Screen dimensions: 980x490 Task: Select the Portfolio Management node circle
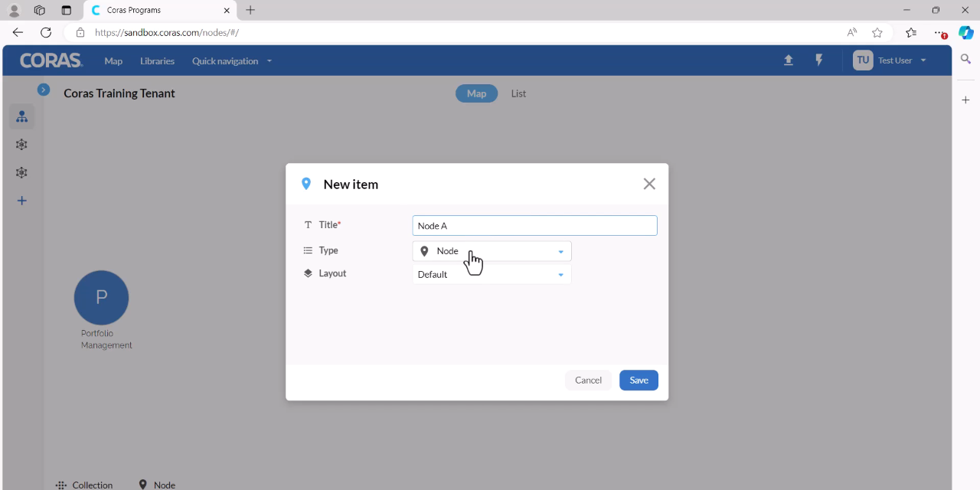point(101,298)
